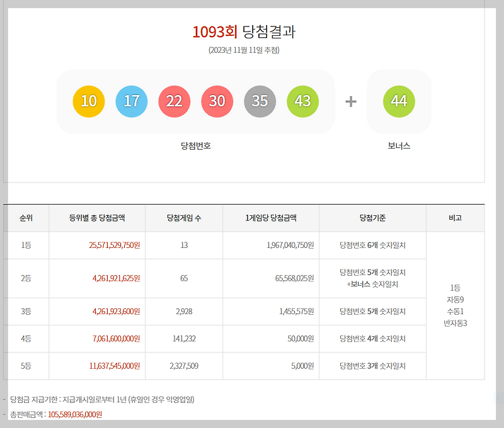Click the green ball number 43
Viewport: 504px width, 428px height.
(302, 101)
